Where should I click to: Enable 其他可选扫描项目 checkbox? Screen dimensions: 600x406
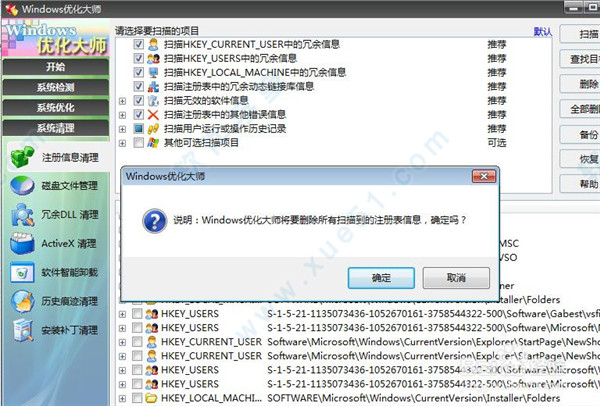[x=138, y=143]
